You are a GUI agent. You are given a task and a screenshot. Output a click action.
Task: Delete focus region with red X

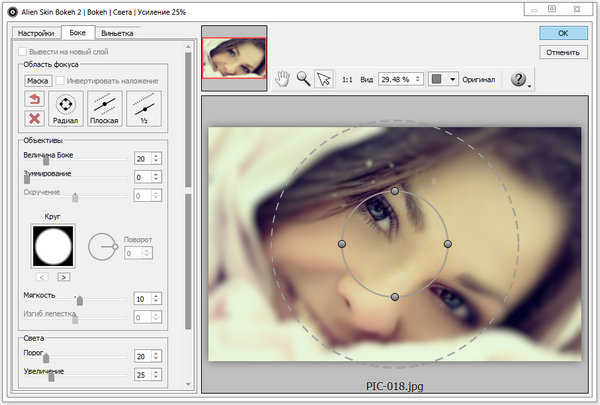(x=35, y=117)
